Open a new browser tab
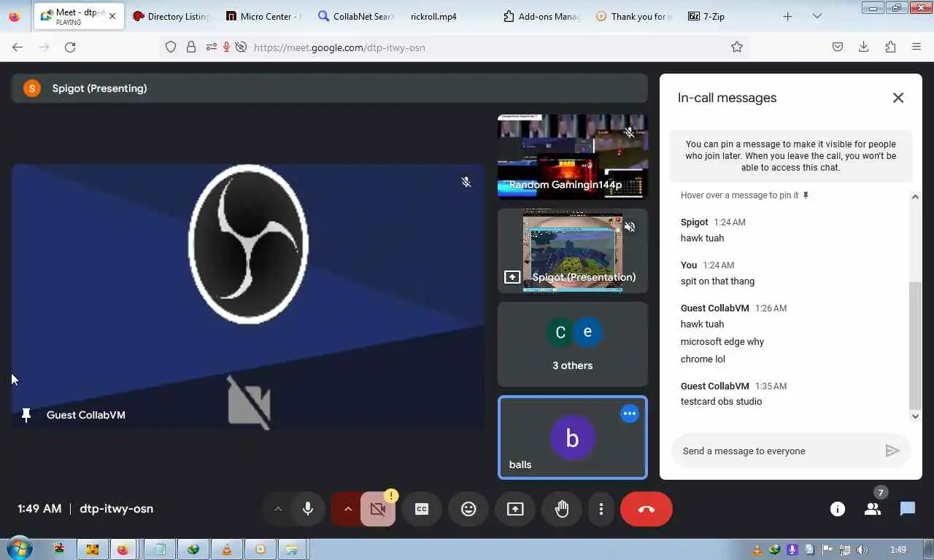 point(787,16)
